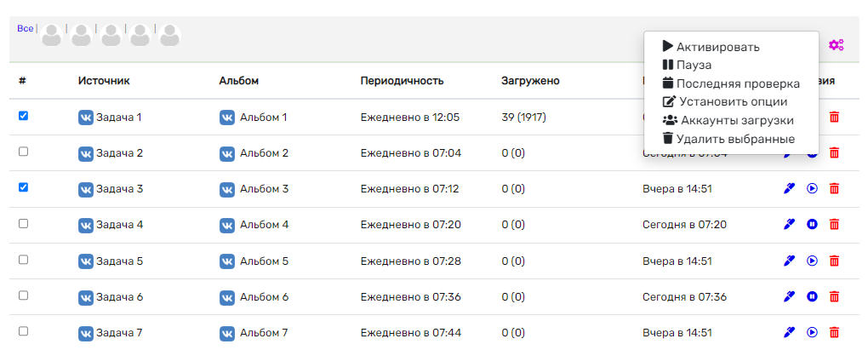Screen dimensions: 868x350
Task: Pause Задача 4 using the pause icon
Action: pos(812,224)
